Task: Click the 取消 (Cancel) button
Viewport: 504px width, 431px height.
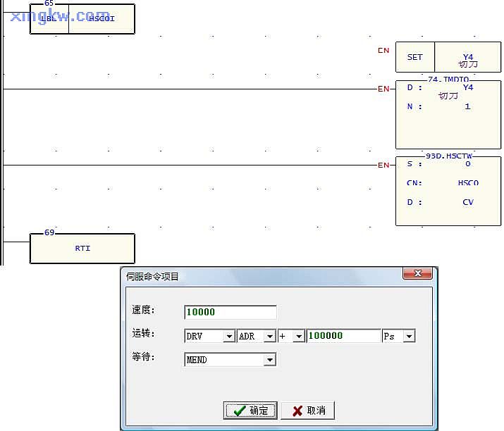Action: click(307, 410)
